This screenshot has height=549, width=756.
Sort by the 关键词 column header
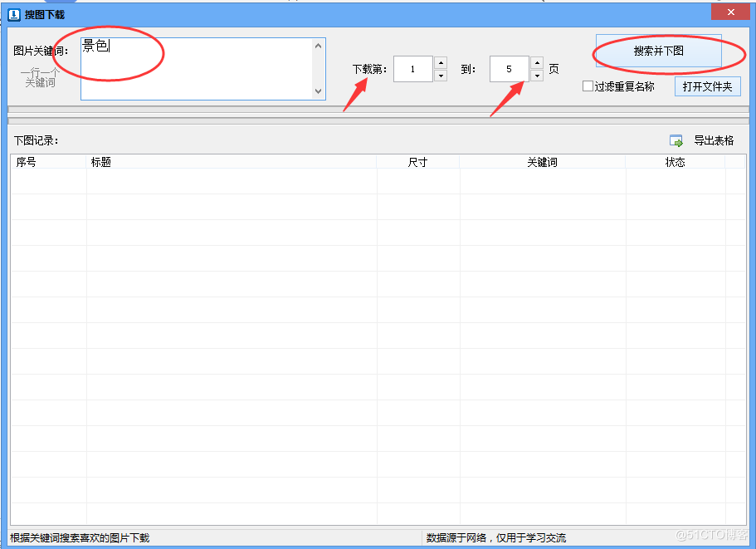543,162
